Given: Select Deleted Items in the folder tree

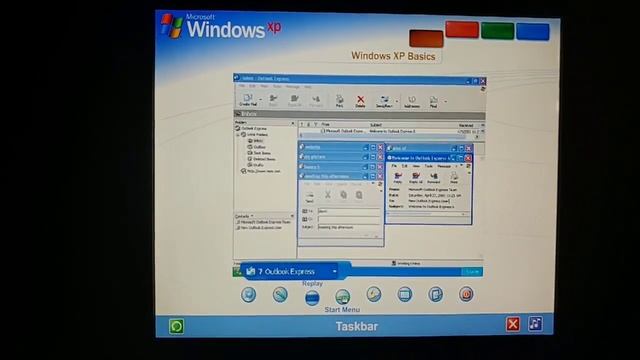Looking at the screenshot, I should [261, 159].
